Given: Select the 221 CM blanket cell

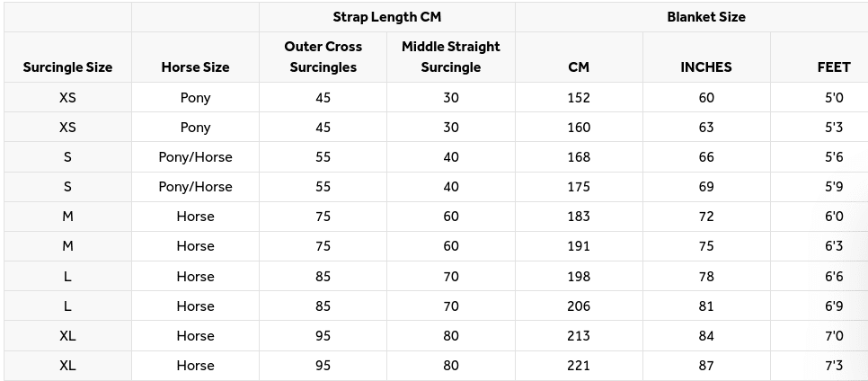Looking at the screenshot, I should (x=579, y=366).
